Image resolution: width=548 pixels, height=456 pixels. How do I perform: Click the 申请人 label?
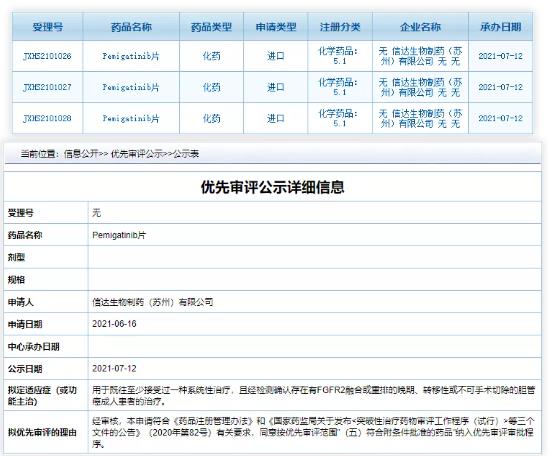pos(21,302)
